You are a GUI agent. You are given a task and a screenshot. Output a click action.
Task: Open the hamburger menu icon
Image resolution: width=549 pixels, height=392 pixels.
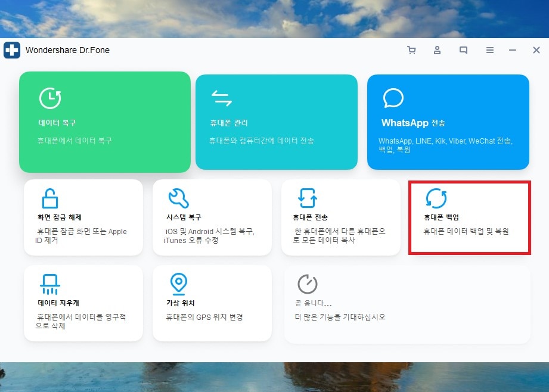[490, 50]
